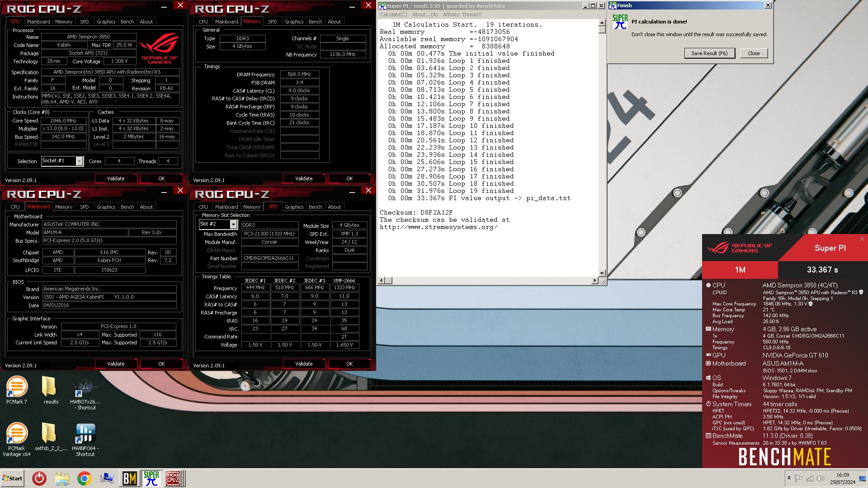Click the 33.367 s result in BenchMate
Image resolution: width=868 pixels, height=488 pixels.
pos(822,270)
